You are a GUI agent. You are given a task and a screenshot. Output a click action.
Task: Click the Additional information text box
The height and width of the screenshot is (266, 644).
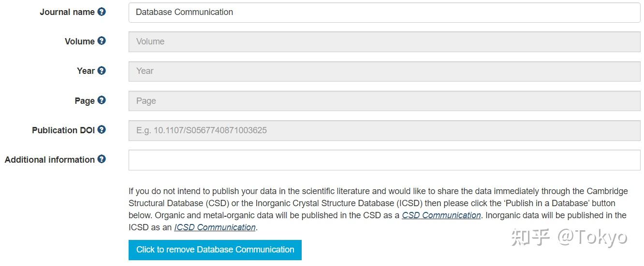tap(384, 160)
